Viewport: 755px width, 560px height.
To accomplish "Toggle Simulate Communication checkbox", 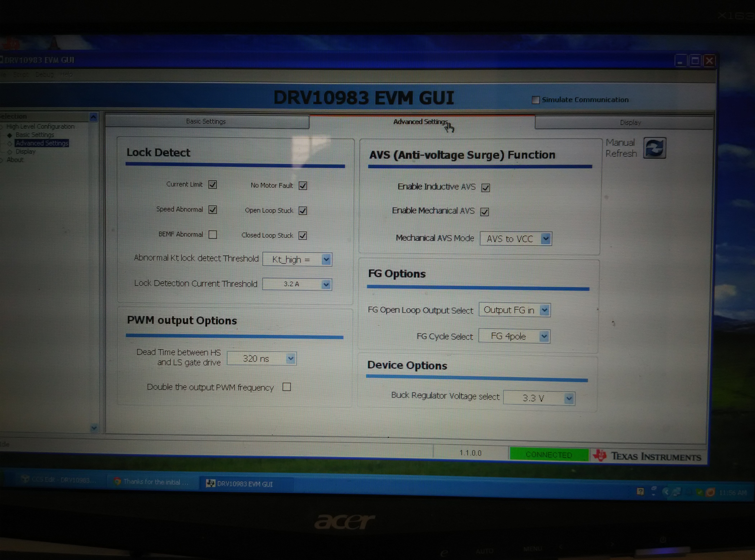I will pyautogui.click(x=536, y=100).
